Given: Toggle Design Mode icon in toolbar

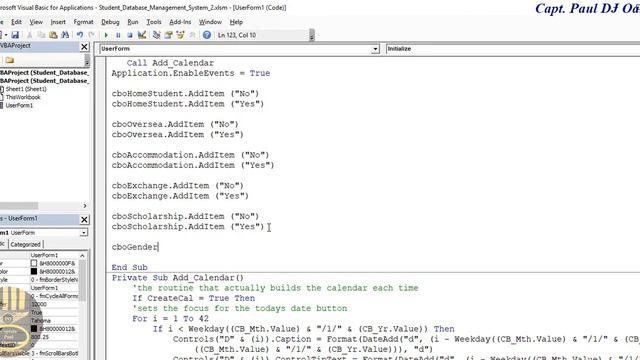Looking at the screenshot, I should coord(142,35).
